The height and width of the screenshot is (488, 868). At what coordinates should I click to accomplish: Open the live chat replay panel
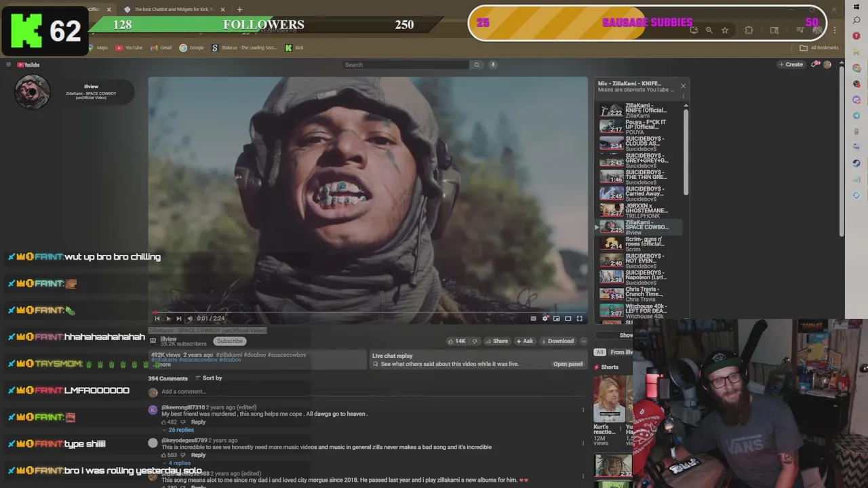[x=568, y=364]
